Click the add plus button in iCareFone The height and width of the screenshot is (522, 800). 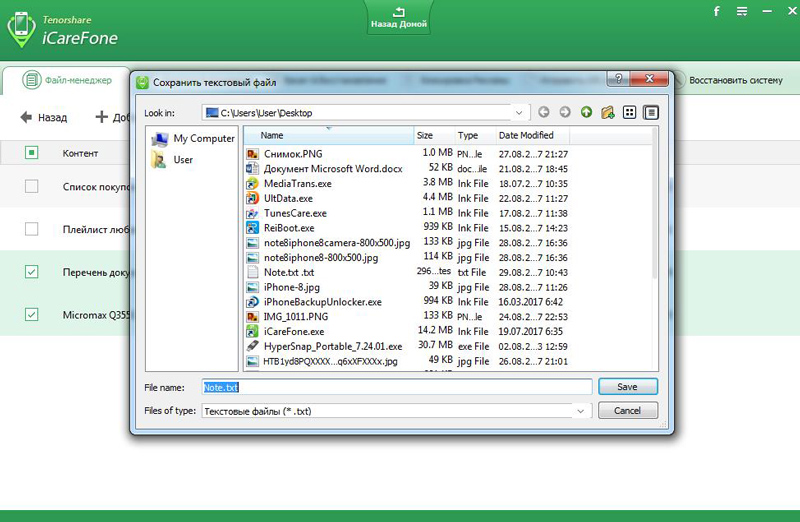tap(102, 117)
